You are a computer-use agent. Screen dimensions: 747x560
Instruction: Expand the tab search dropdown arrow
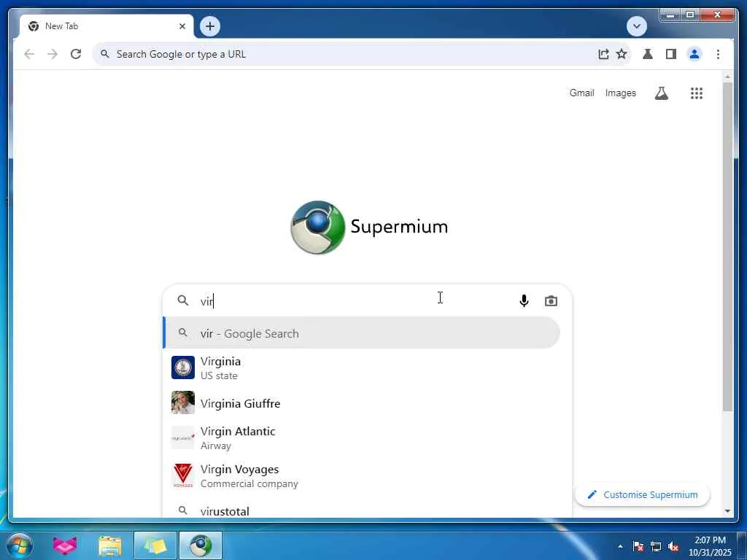point(636,26)
